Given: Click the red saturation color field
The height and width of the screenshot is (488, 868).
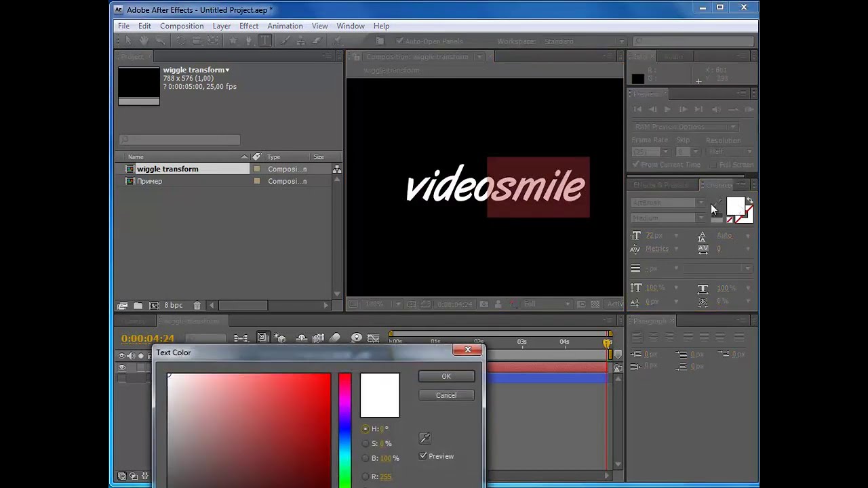Looking at the screenshot, I should click(250, 430).
